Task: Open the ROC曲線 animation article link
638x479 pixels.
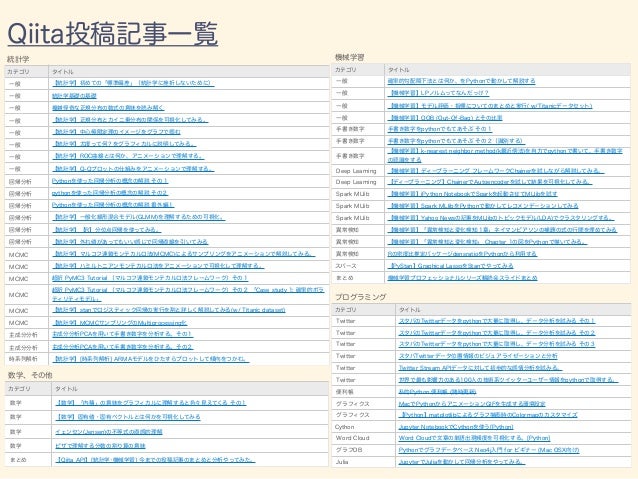Action: 128,156
